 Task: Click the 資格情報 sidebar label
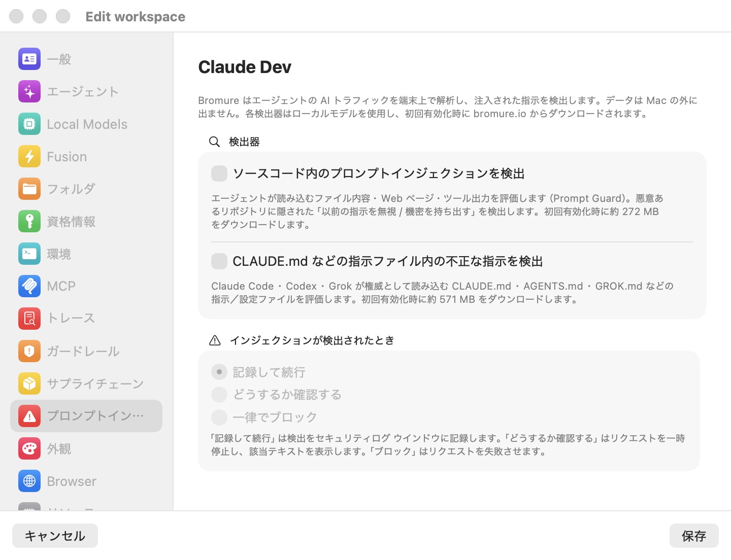(x=71, y=222)
